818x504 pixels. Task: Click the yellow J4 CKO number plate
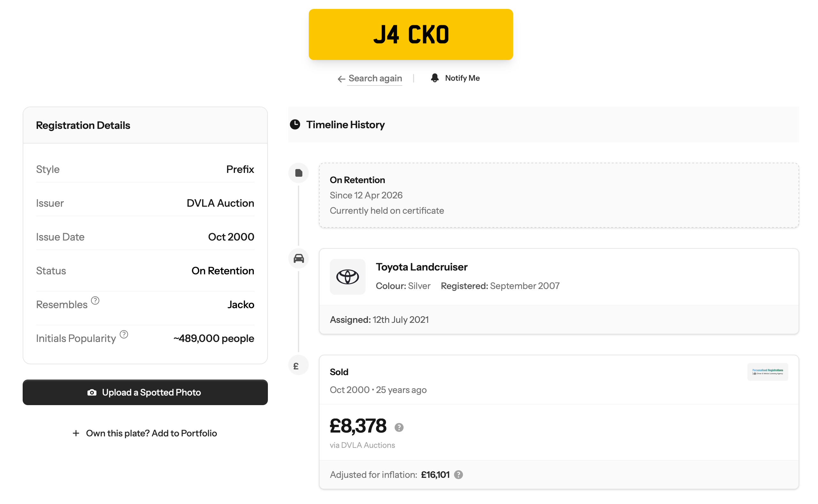tap(410, 34)
